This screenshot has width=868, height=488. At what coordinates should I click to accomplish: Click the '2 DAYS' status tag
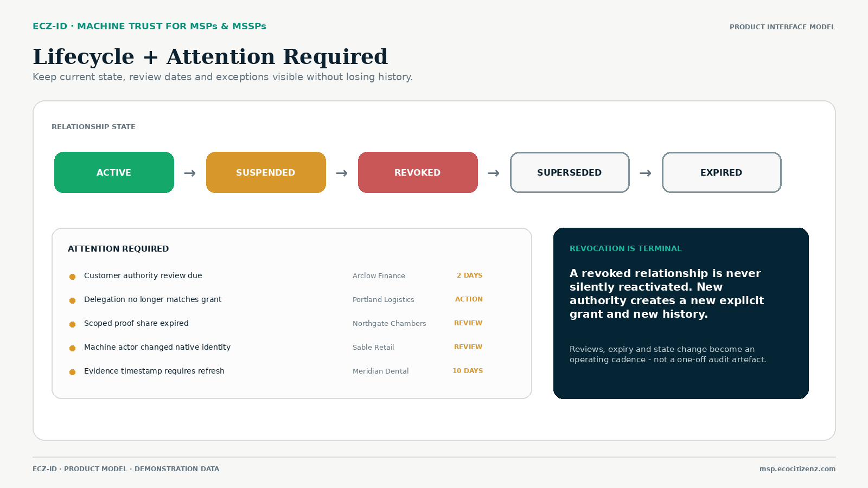(x=470, y=275)
